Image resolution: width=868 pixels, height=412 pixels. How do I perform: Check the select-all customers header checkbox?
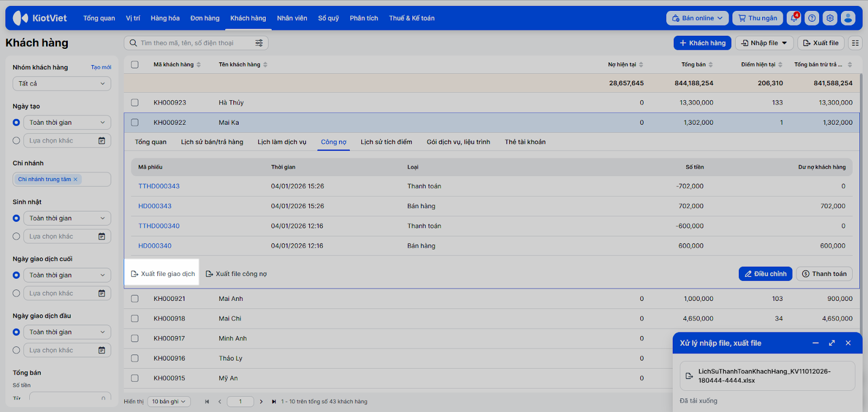(x=135, y=65)
